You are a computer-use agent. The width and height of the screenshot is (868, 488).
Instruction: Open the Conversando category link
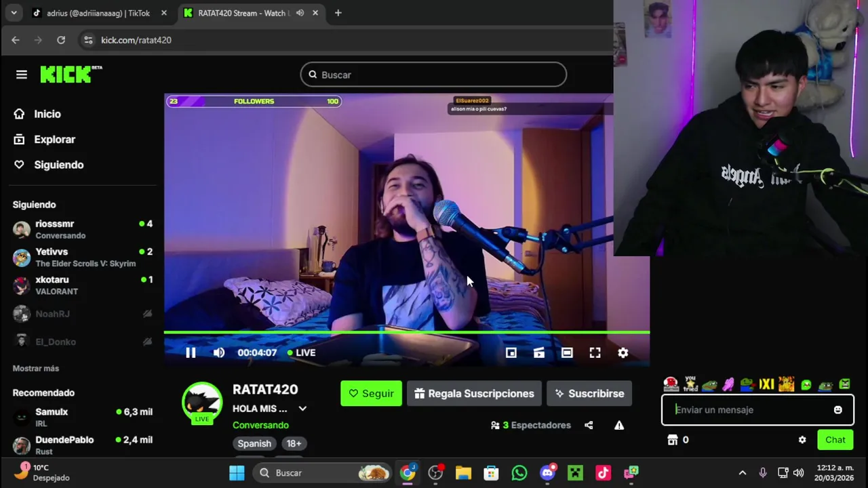[260, 425]
